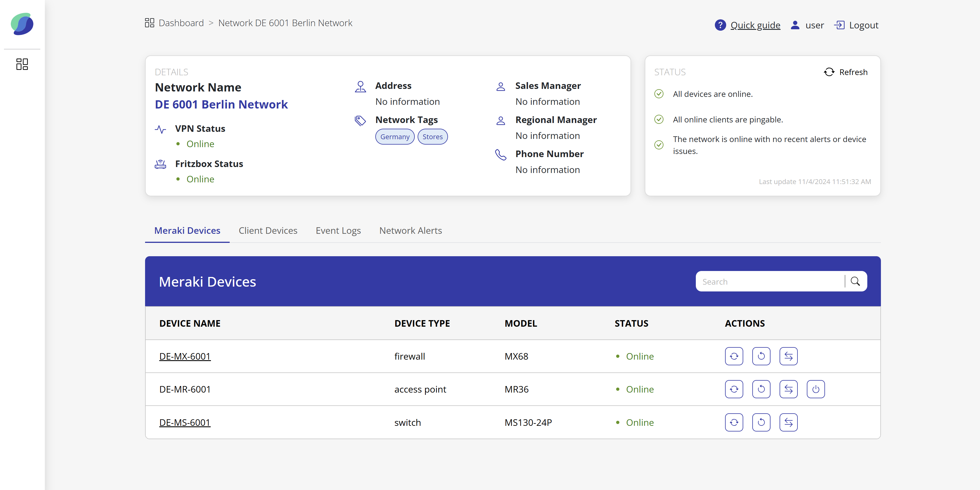Click the power icon for DE-MR-6001
Image resolution: width=980 pixels, height=490 pixels.
(815, 389)
